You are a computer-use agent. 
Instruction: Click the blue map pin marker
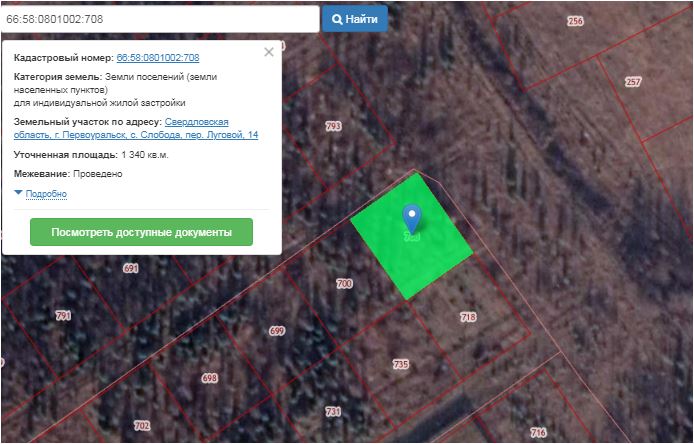click(411, 217)
